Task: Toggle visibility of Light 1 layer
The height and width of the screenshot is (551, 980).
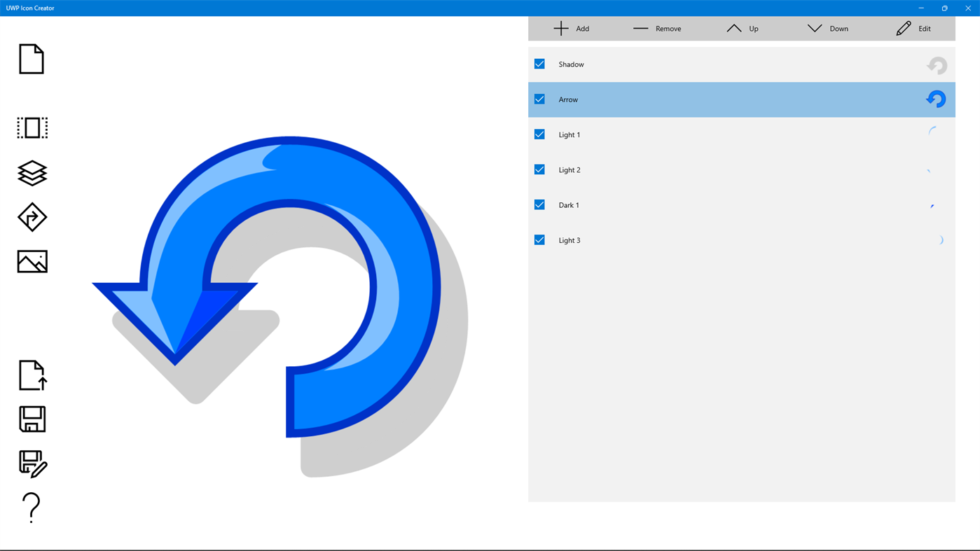Action: [x=539, y=133]
